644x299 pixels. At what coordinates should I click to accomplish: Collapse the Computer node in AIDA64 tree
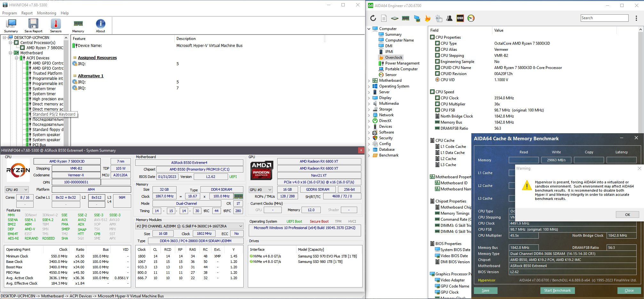369,29
